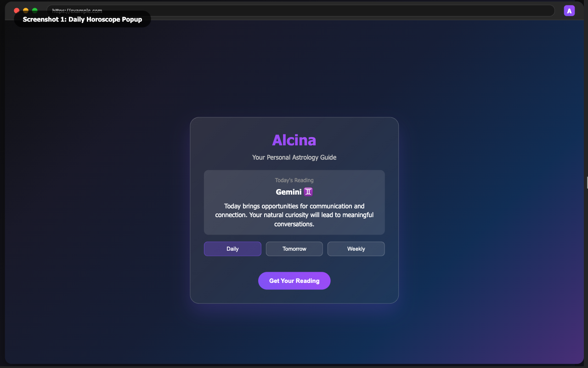Switch to the Tomorrow tab
Image resolution: width=588 pixels, height=368 pixels.
(294, 248)
